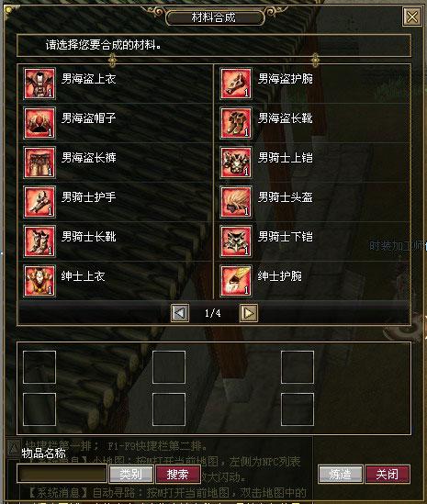Image resolution: width=427 pixels, height=504 pixels.
Task: Select the 男骑士头盔 helmet icon
Action: point(236,202)
